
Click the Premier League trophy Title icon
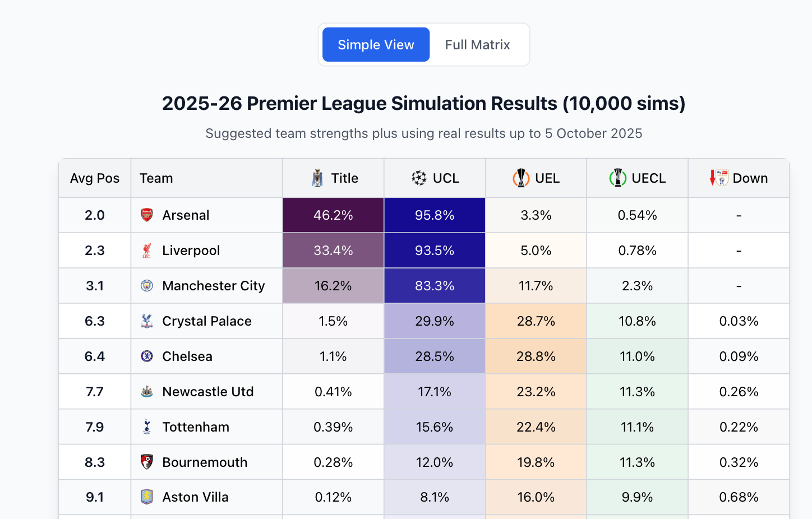[x=317, y=178]
